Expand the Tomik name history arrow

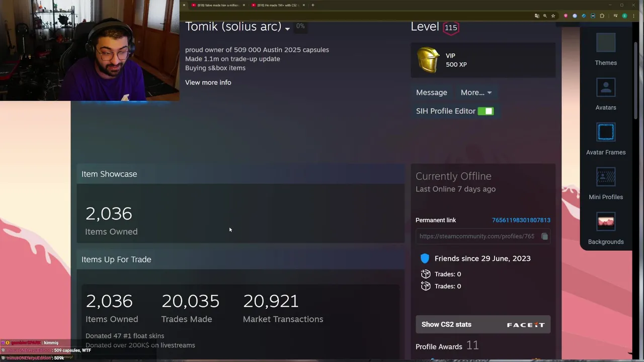tap(287, 29)
